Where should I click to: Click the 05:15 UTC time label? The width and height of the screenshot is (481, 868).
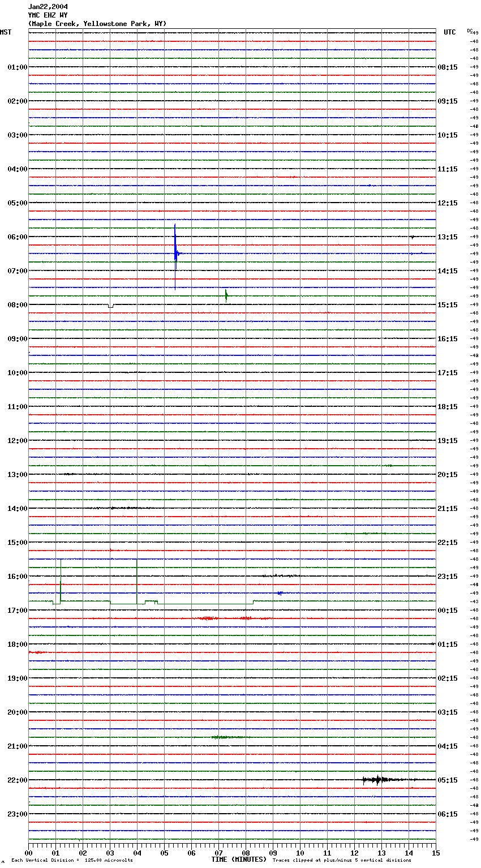[x=448, y=780]
